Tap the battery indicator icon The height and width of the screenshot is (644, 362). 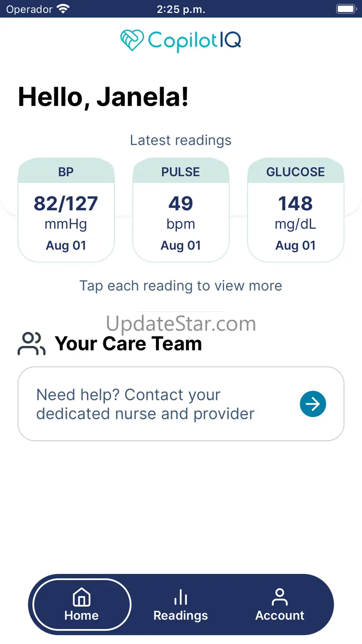point(346,9)
